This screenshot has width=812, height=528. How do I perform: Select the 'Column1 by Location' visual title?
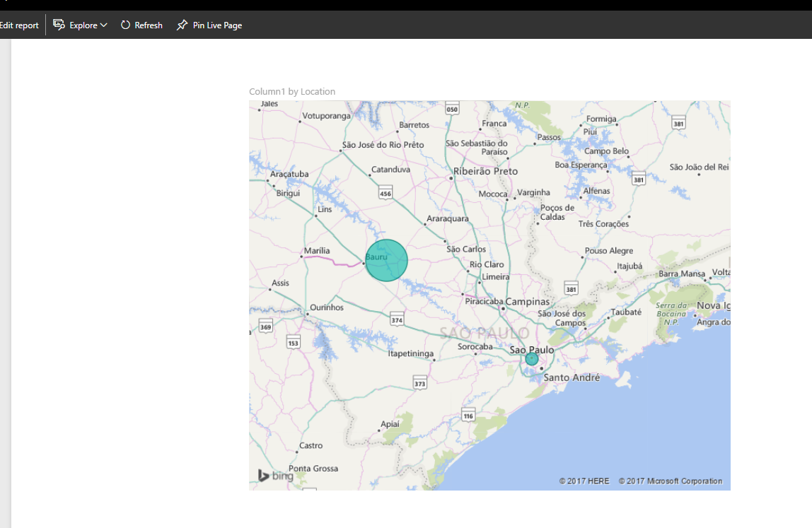[x=292, y=92]
